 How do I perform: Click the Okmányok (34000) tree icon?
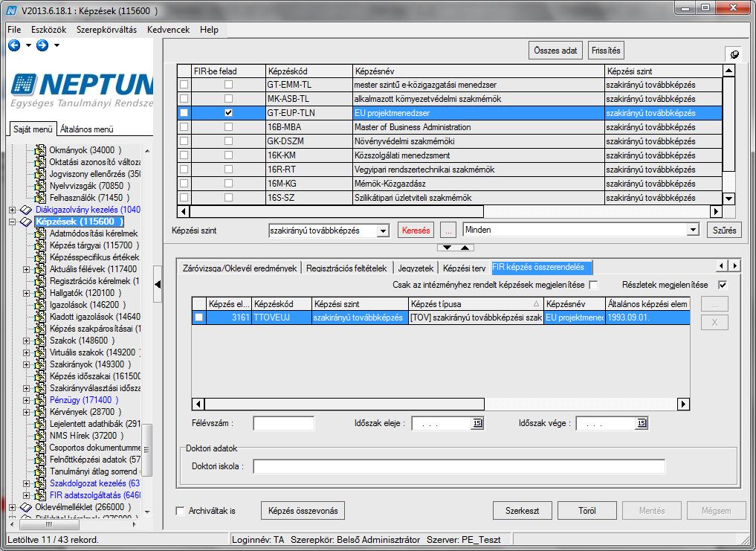coord(40,150)
